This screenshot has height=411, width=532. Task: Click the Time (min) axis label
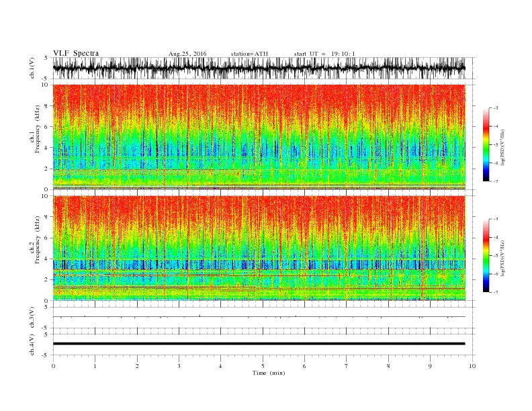click(x=269, y=373)
